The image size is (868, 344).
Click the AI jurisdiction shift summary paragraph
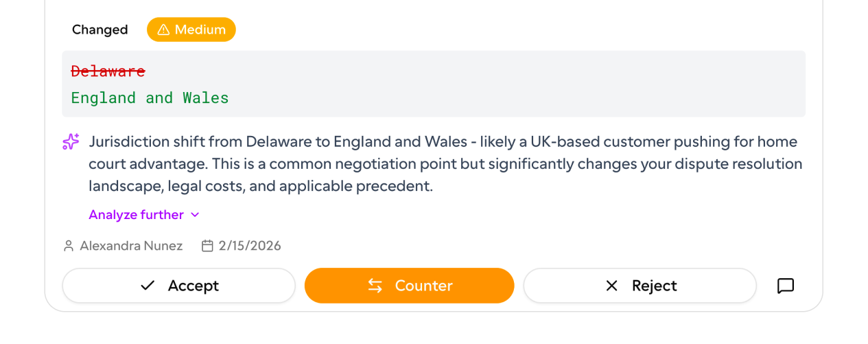(x=445, y=164)
